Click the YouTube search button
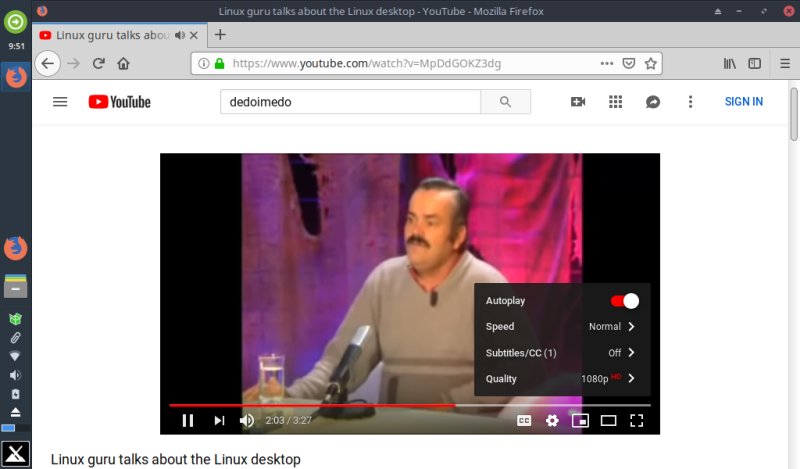The image size is (800, 469). click(x=505, y=102)
